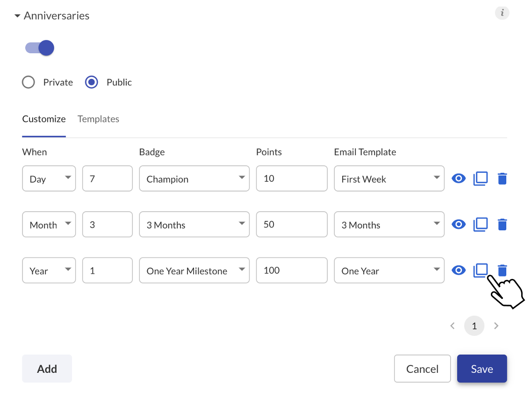The width and height of the screenshot is (532, 398).
Task: Click the Save button
Action: point(482,369)
